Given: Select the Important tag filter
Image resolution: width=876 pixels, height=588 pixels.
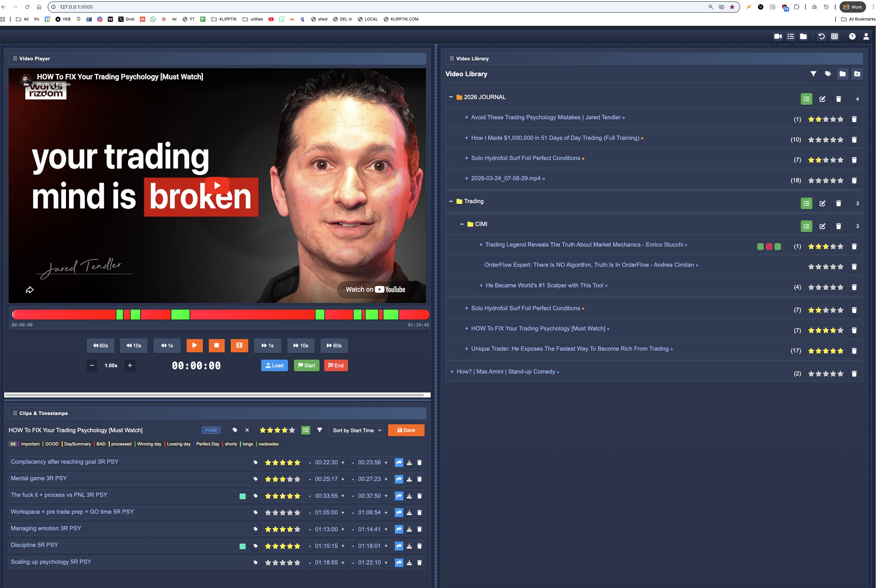Looking at the screenshot, I should pyautogui.click(x=30, y=444).
